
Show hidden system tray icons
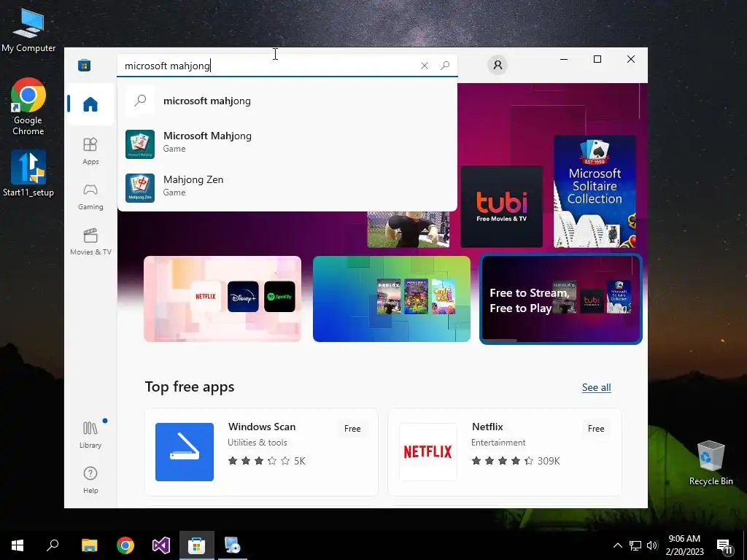tap(617, 545)
